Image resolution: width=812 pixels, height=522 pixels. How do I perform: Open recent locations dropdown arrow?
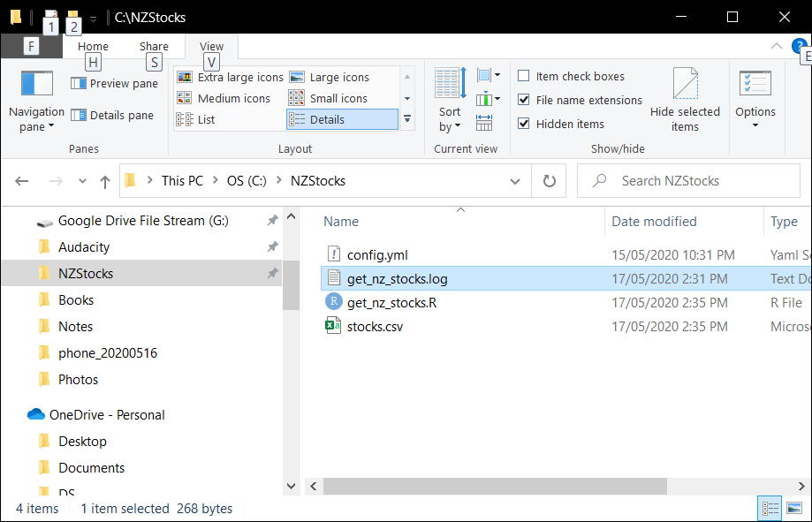coord(83,181)
